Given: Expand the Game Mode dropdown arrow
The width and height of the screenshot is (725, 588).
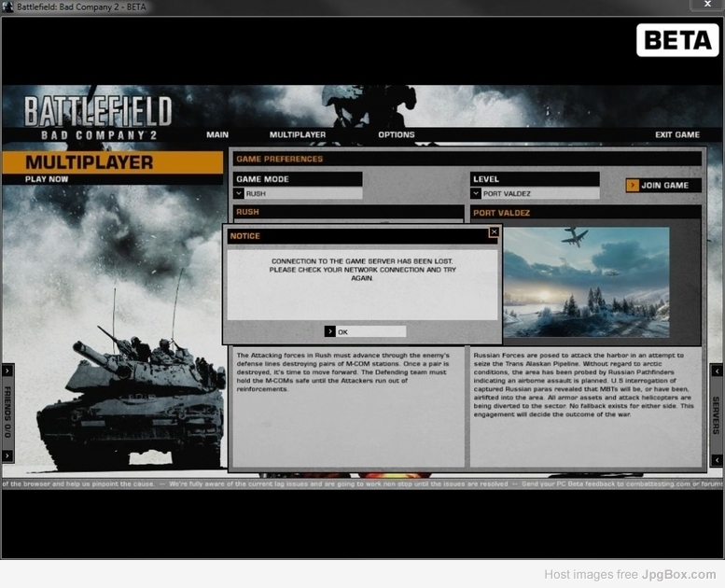Looking at the screenshot, I should tap(239, 193).
